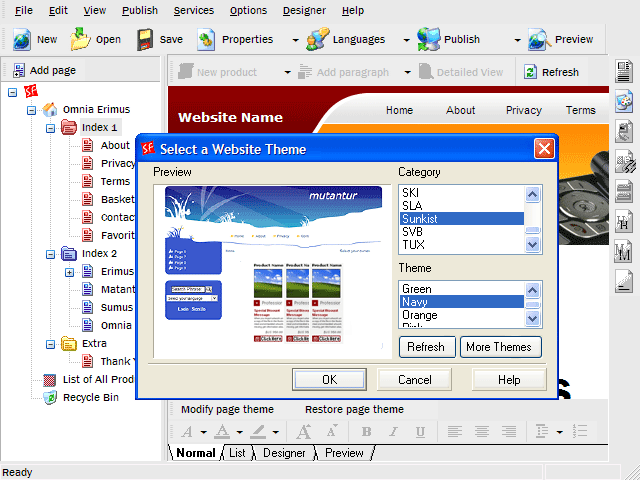
Task: Click the Add page icon
Action: pos(19,70)
